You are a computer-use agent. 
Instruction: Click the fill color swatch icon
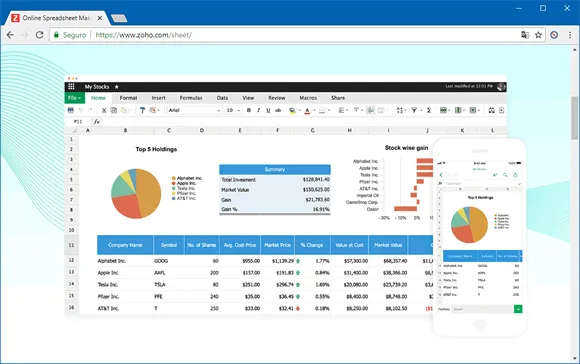coord(292,110)
